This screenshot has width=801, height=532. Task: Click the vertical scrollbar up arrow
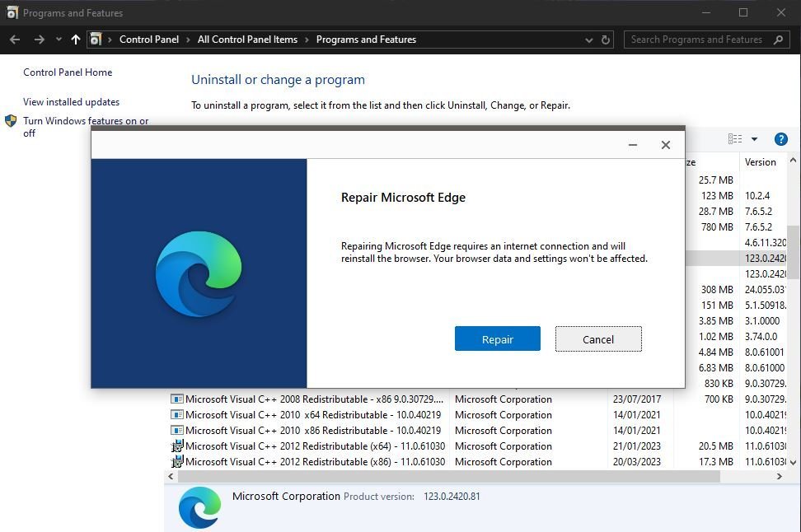point(793,161)
